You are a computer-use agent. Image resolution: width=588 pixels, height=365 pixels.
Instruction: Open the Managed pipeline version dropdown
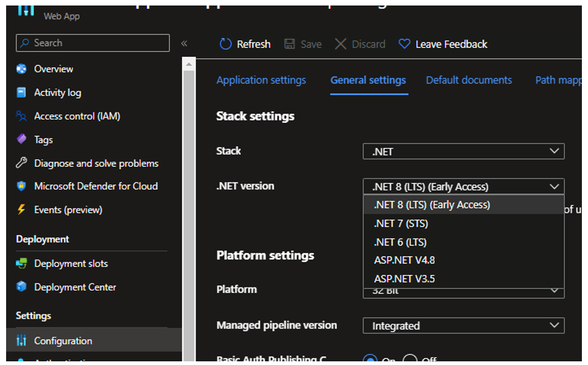point(463,325)
